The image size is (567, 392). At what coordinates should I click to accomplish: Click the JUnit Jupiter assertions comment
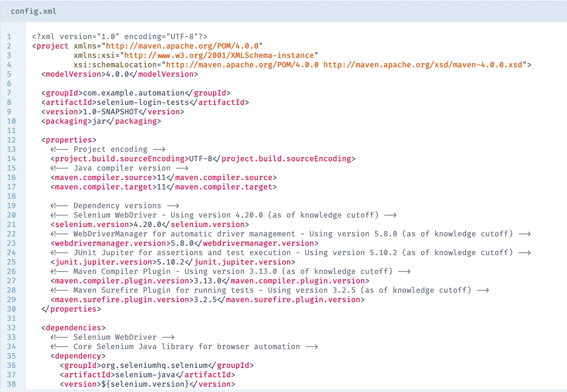click(x=291, y=253)
